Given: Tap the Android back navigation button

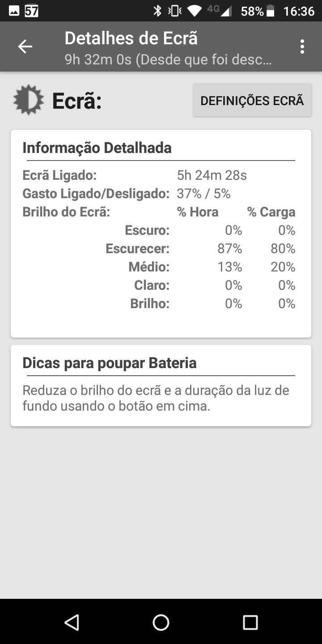Looking at the screenshot, I should pyautogui.click(x=72, y=622).
